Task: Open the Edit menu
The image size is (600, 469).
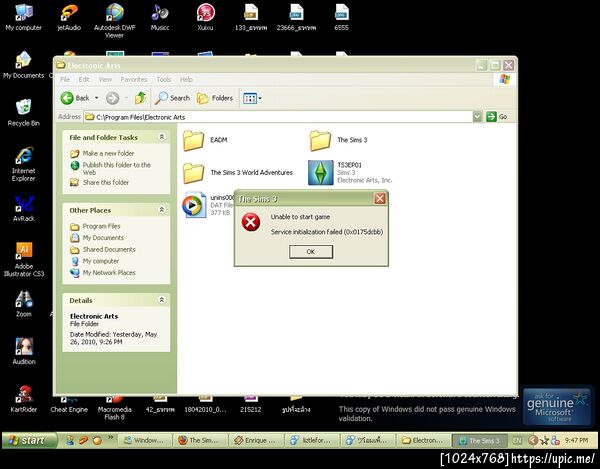Action: [x=84, y=80]
